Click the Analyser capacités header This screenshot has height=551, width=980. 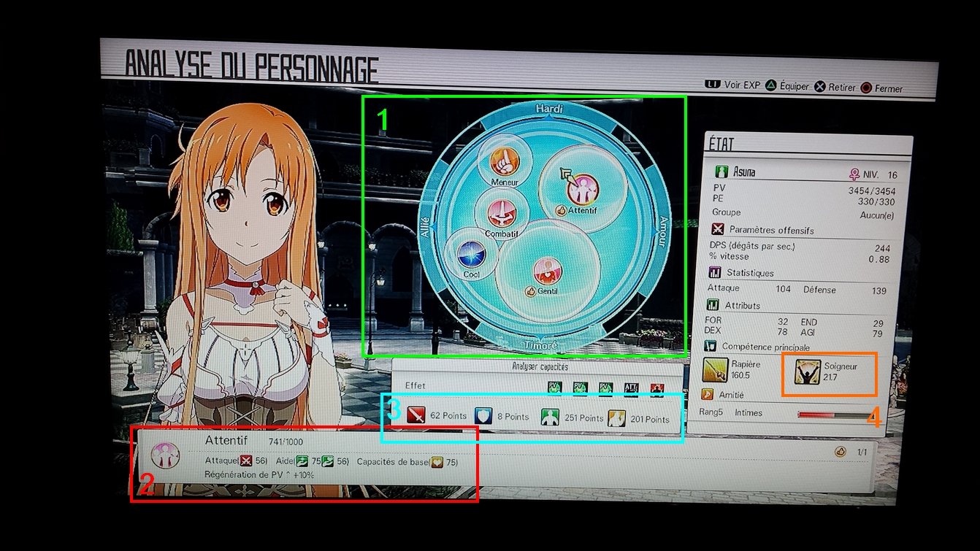pos(540,367)
